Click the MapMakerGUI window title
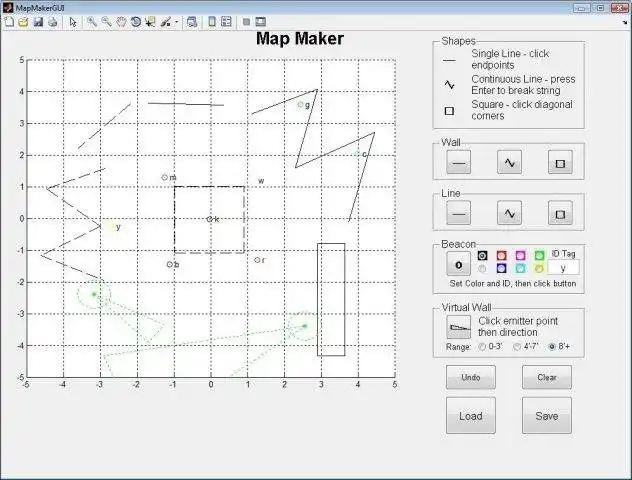 [40, 8]
